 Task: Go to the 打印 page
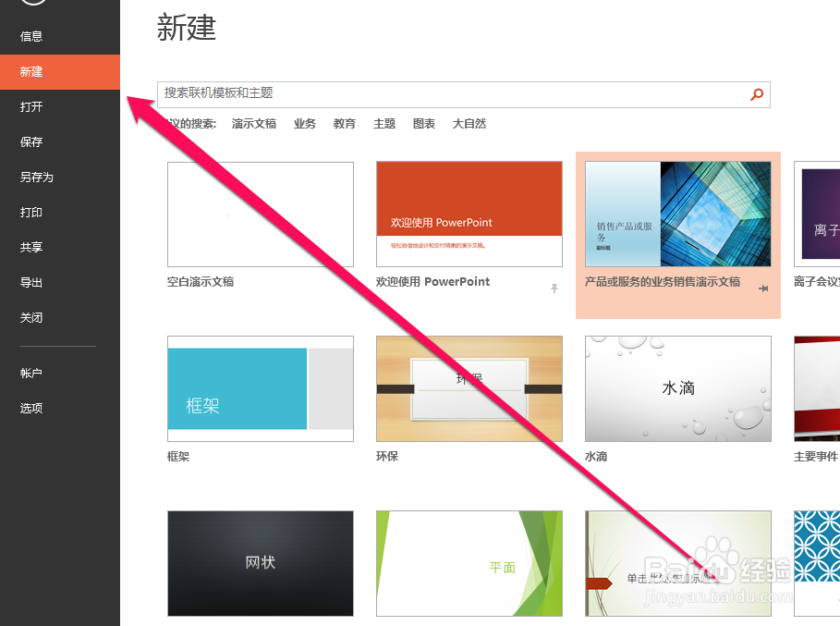[31, 213]
